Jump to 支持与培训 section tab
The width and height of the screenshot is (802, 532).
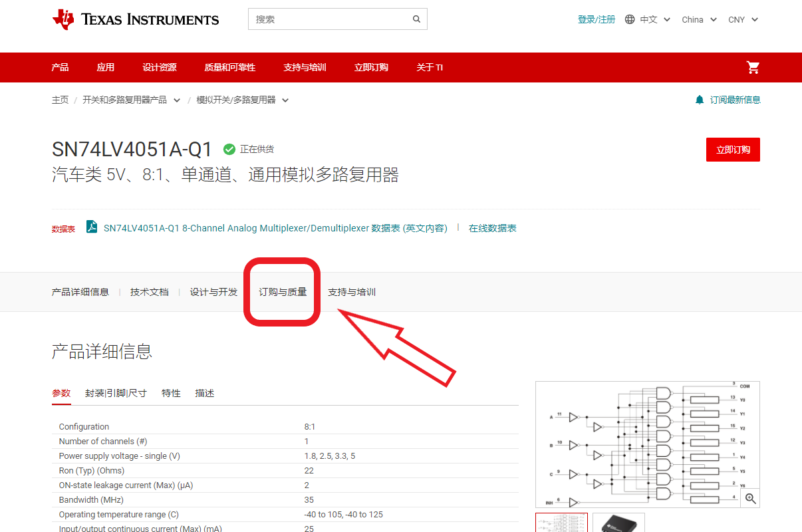(352, 292)
